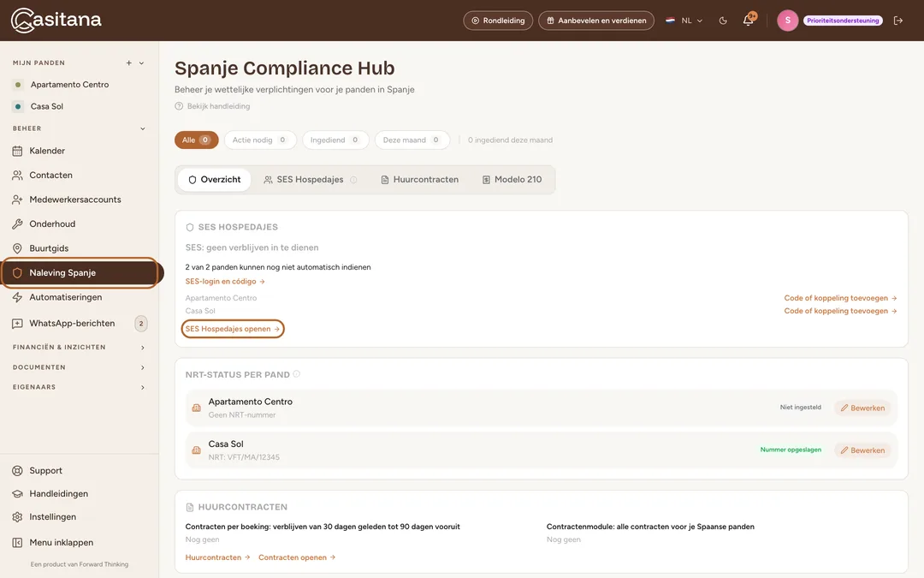Open Naleving Spanje in sidebar
Image resolution: width=924 pixels, height=578 pixels.
80,272
